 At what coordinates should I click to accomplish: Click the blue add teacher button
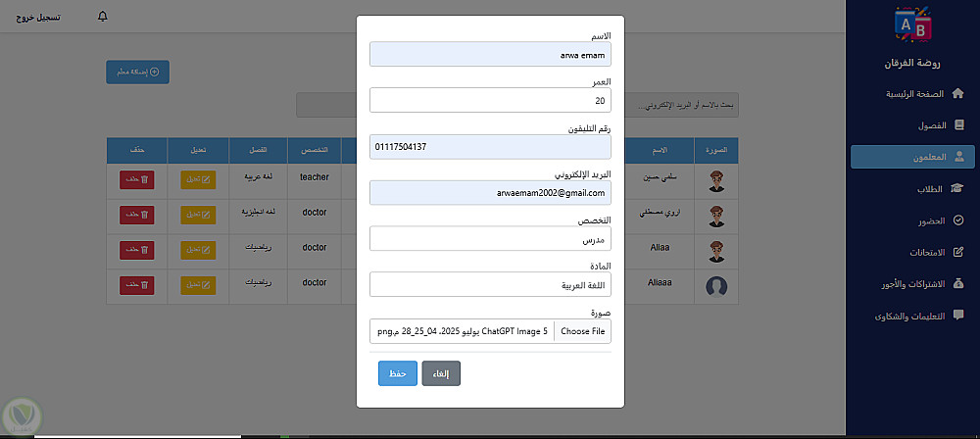[138, 71]
